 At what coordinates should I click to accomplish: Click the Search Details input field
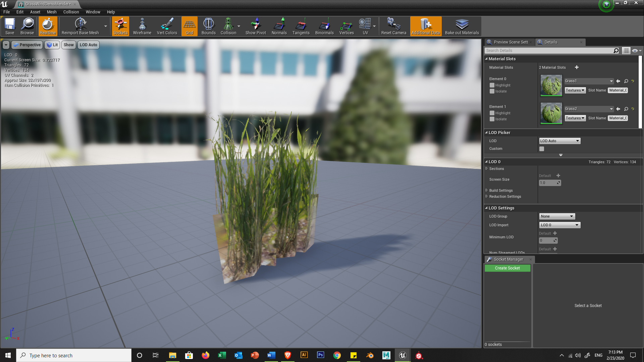pos(549,51)
